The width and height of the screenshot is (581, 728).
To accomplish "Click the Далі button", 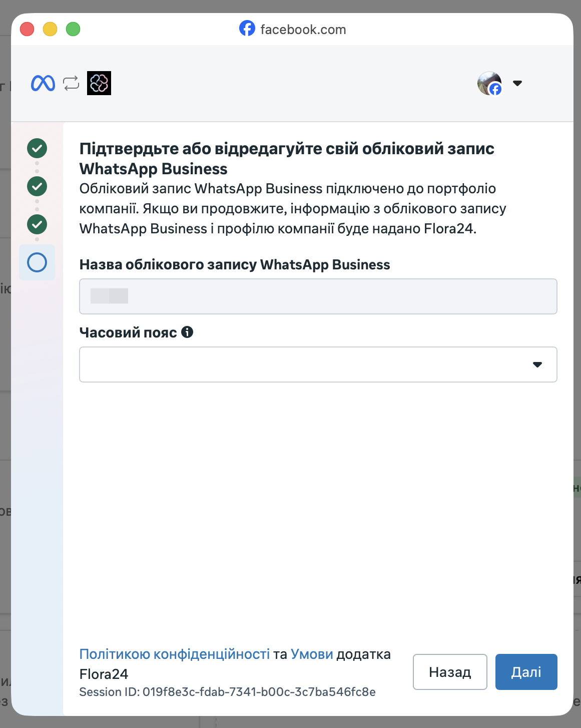I will point(526,672).
